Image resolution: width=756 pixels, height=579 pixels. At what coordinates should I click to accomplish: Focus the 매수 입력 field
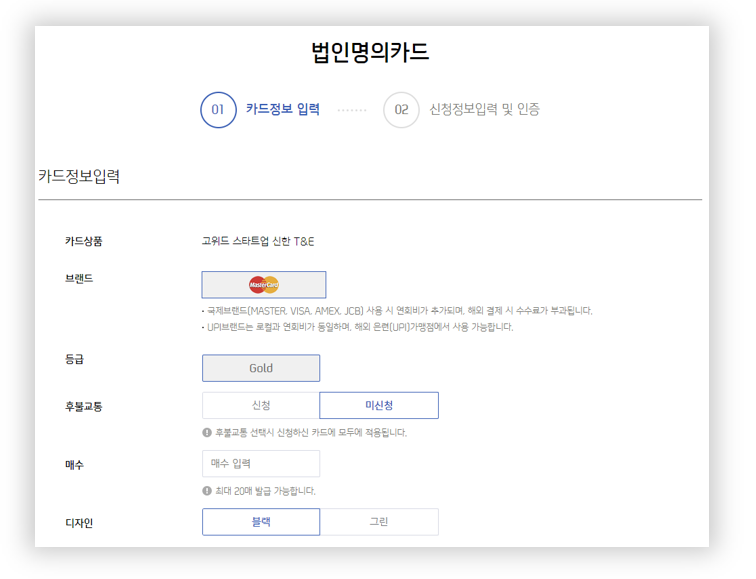coord(261,464)
